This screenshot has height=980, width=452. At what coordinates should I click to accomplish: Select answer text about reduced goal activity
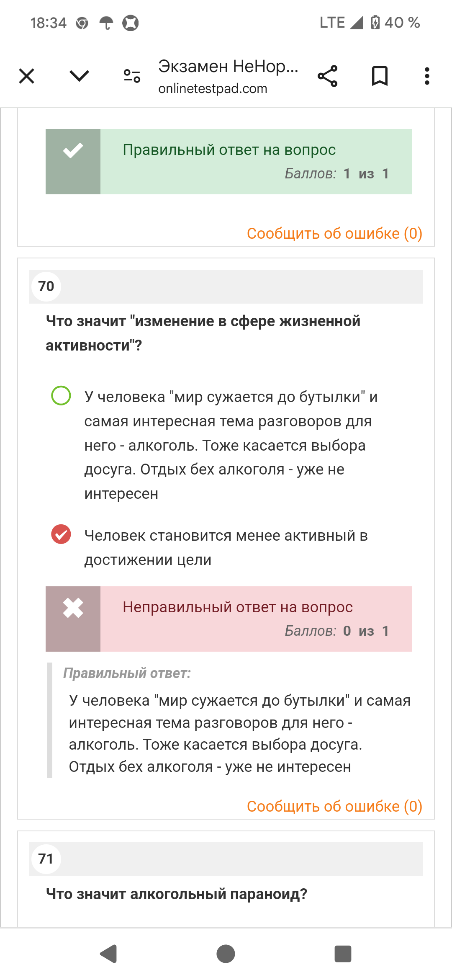click(x=226, y=547)
